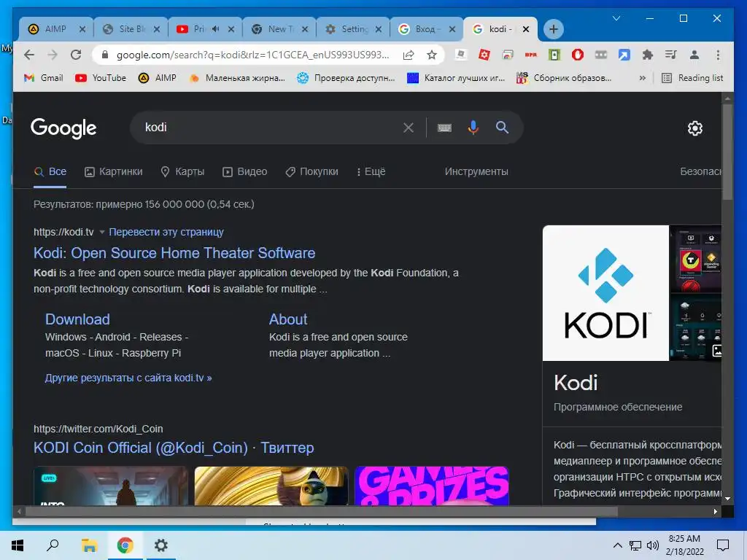The height and width of the screenshot is (560, 747).
Task: Open the About sitelink
Action: click(288, 319)
